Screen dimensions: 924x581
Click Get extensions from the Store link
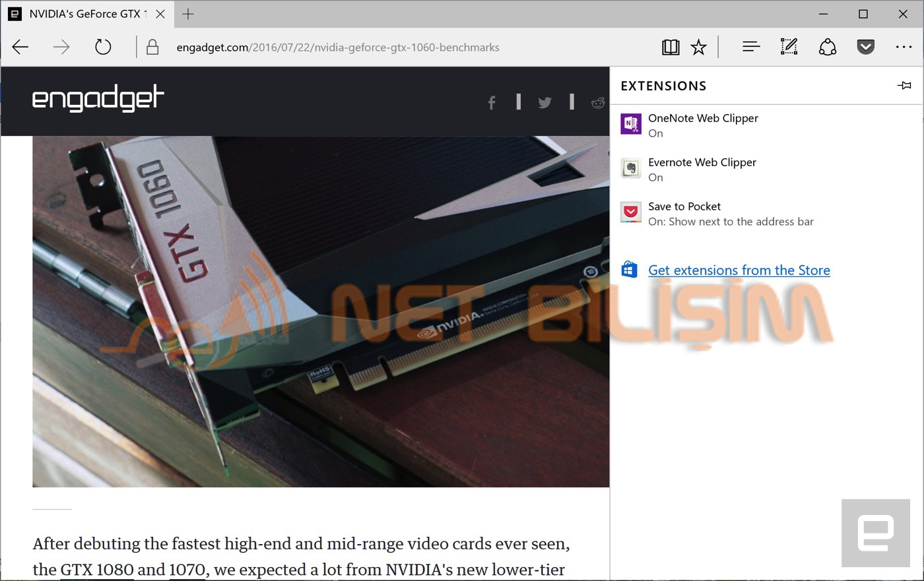739,270
